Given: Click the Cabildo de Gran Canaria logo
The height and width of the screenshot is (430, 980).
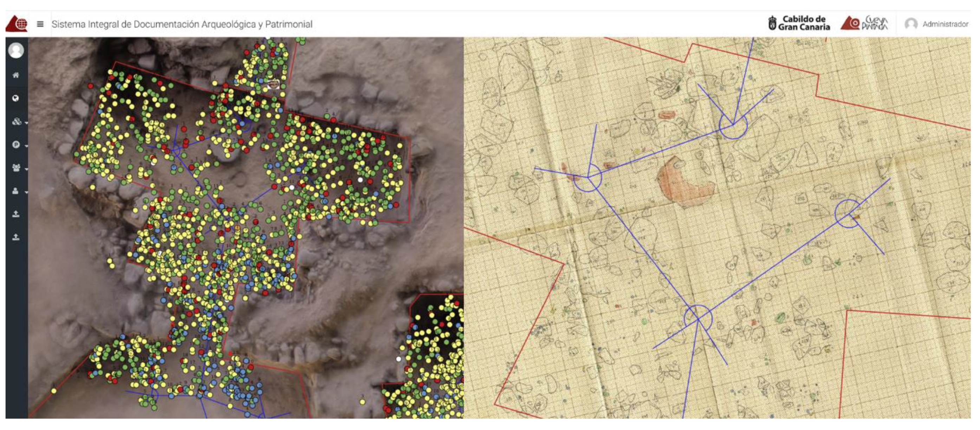Looking at the screenshot, I should (799, 23).
